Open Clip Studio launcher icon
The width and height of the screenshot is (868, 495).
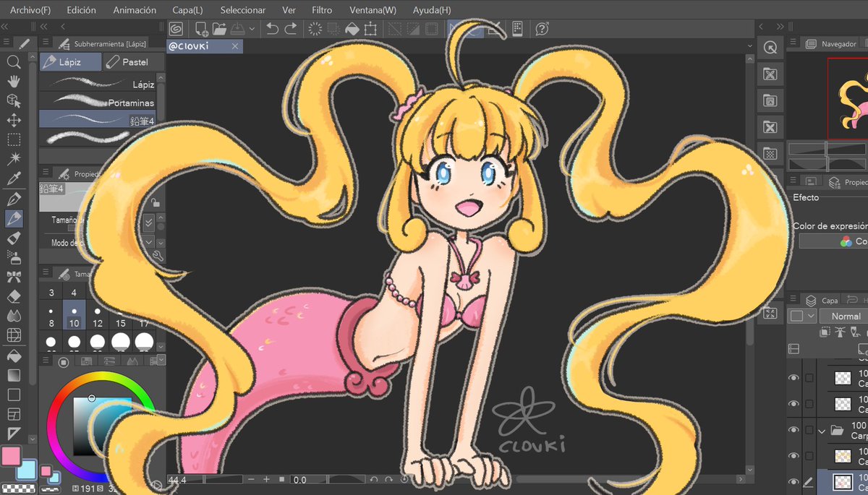(x=176, y=29)
